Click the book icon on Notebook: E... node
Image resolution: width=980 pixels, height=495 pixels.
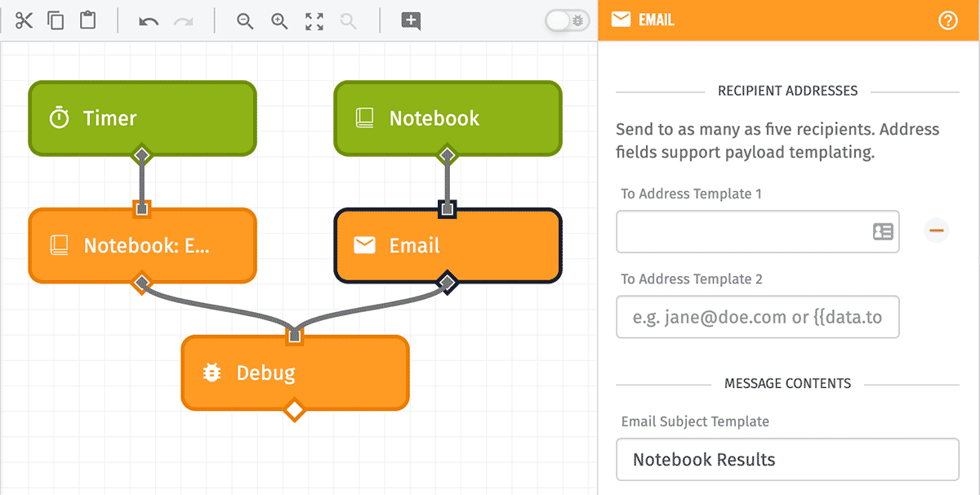[60, 245]
